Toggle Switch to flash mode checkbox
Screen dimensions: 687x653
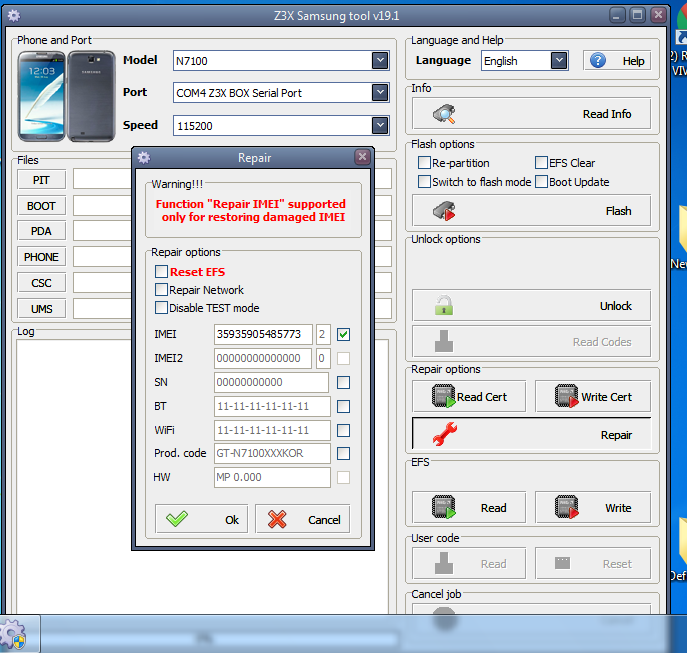pyautogui.click(x=424, y=181)
